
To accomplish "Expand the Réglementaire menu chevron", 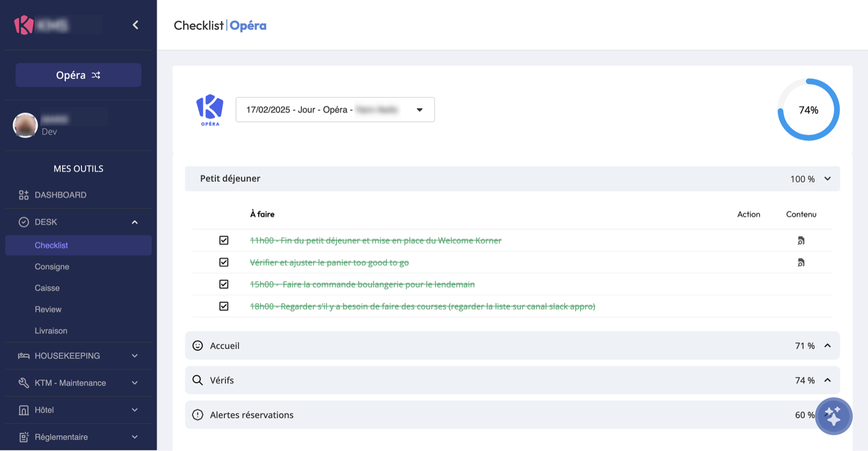I will click(x=135, y=437).
